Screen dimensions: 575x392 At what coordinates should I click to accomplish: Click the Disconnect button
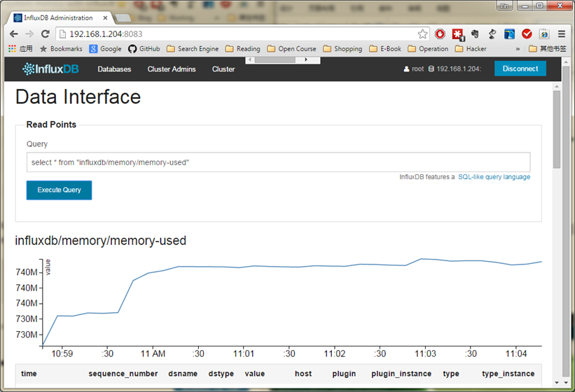(520, 69)
